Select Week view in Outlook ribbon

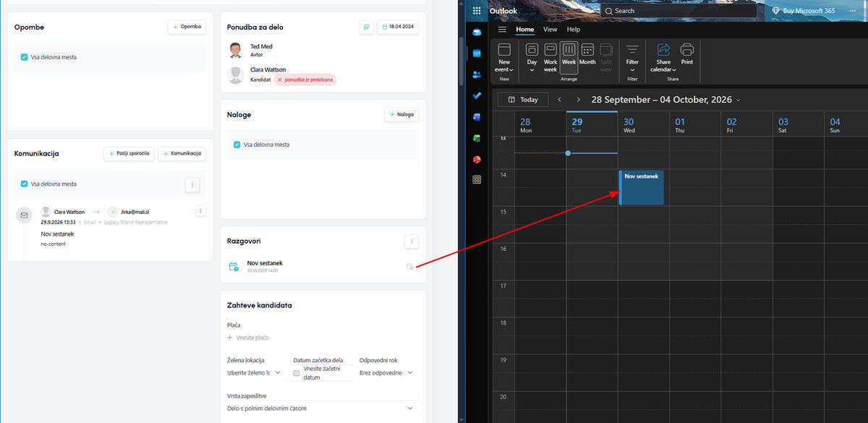click(x=569, y=57)
